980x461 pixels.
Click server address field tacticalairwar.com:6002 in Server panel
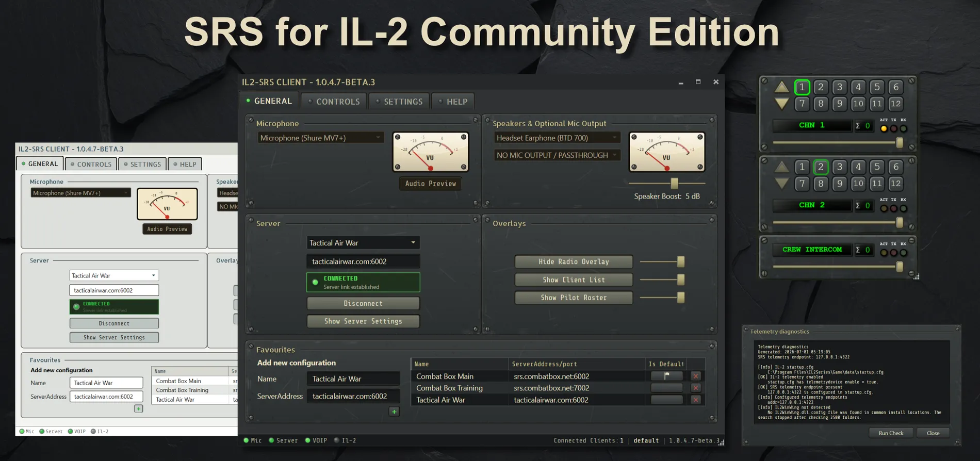coord(363,261)
